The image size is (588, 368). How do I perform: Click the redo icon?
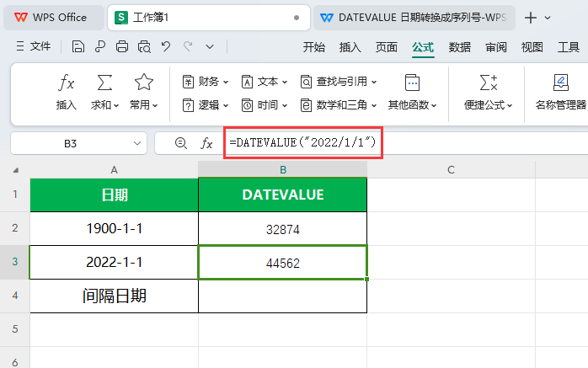[x=188, y=47]
